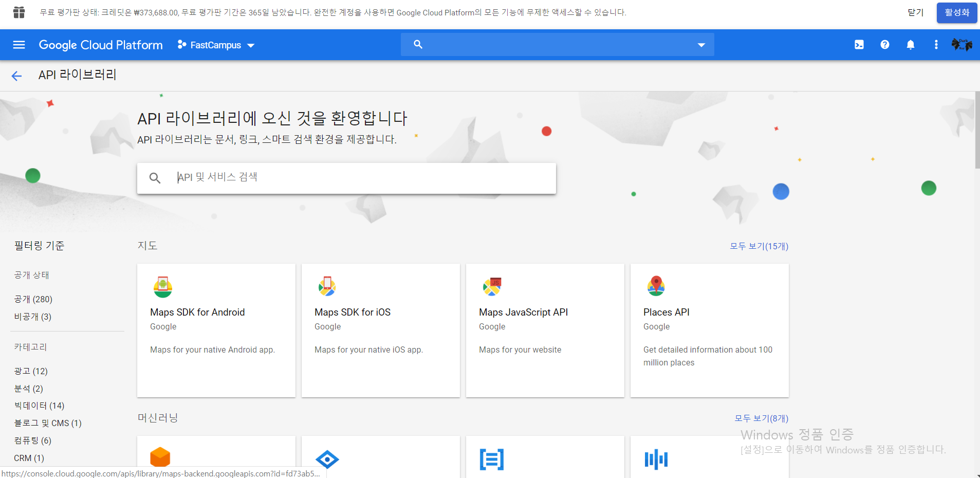Image resolution: width=980 pixels, height=478 pixels.
Task: Open Maps SDK for iOS title
Action: 353,312
